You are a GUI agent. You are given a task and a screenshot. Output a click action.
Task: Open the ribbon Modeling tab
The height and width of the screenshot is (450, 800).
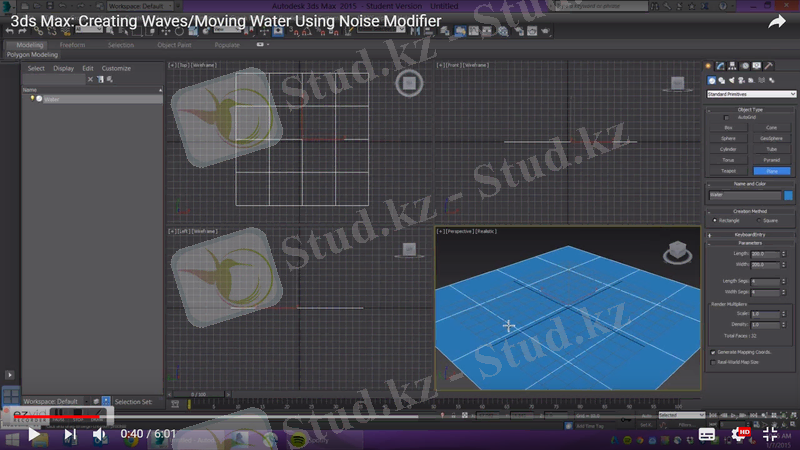click(x=30, y=45)
